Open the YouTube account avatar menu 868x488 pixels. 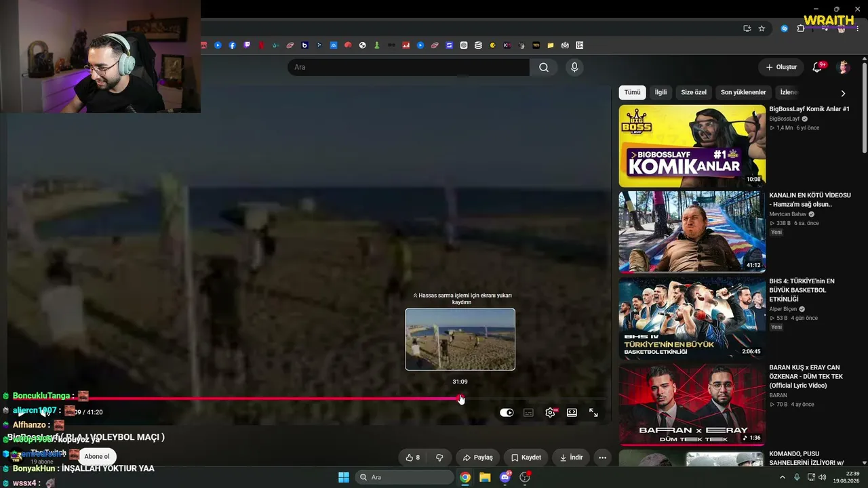tap(844, 67)
